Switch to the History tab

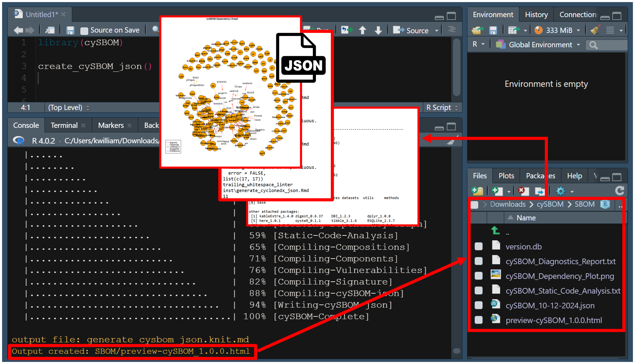(x=536, y=15)
